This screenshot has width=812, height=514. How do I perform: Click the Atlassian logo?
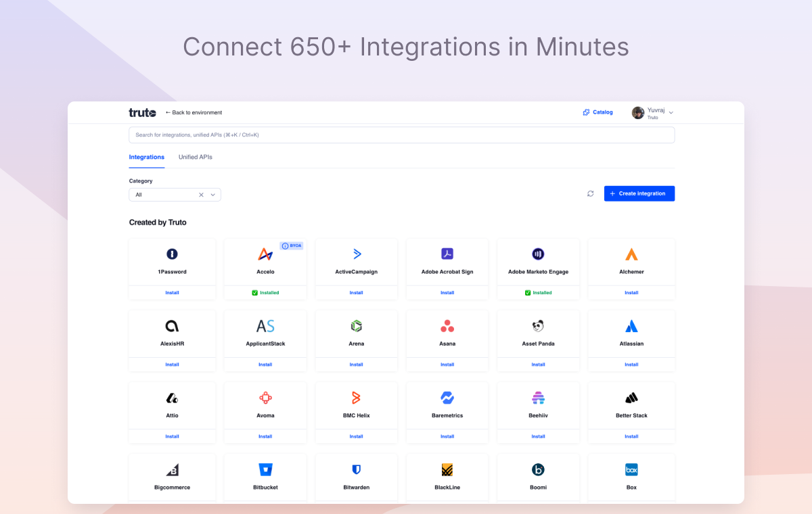click(631, 326)
